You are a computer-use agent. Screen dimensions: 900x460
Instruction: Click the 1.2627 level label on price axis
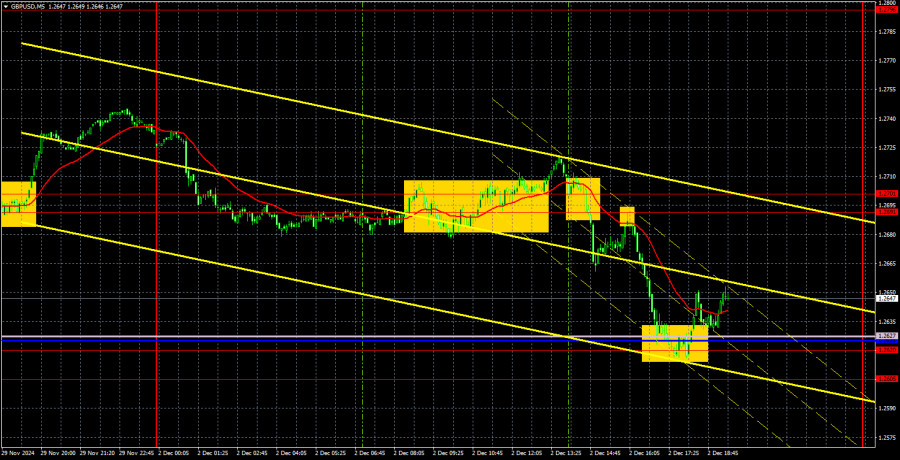tap(887, 335)
